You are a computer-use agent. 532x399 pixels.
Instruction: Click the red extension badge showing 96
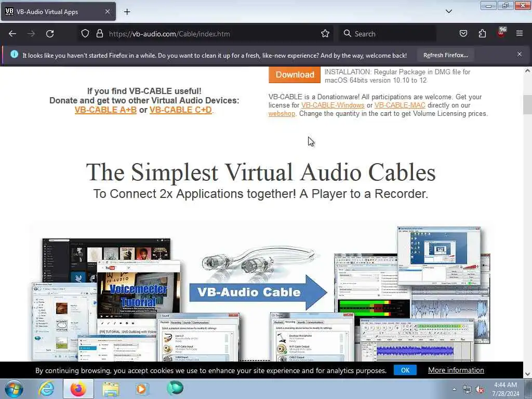tap(501, 33)
